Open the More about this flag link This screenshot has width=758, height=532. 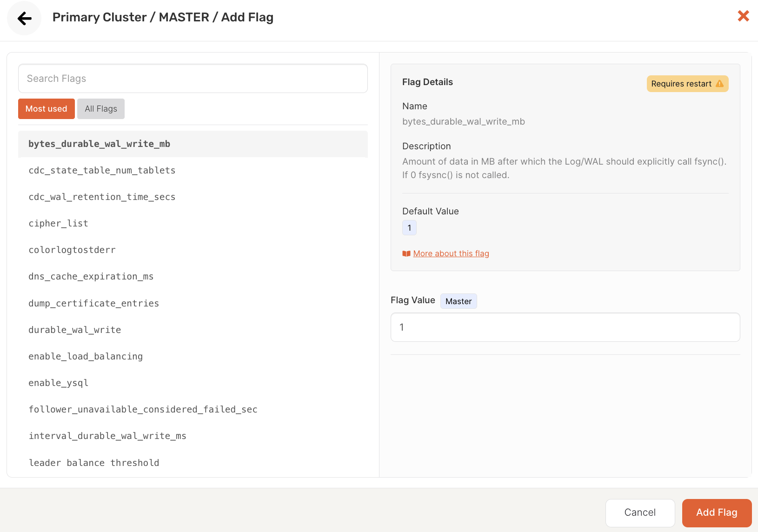(x=451, y=253)
